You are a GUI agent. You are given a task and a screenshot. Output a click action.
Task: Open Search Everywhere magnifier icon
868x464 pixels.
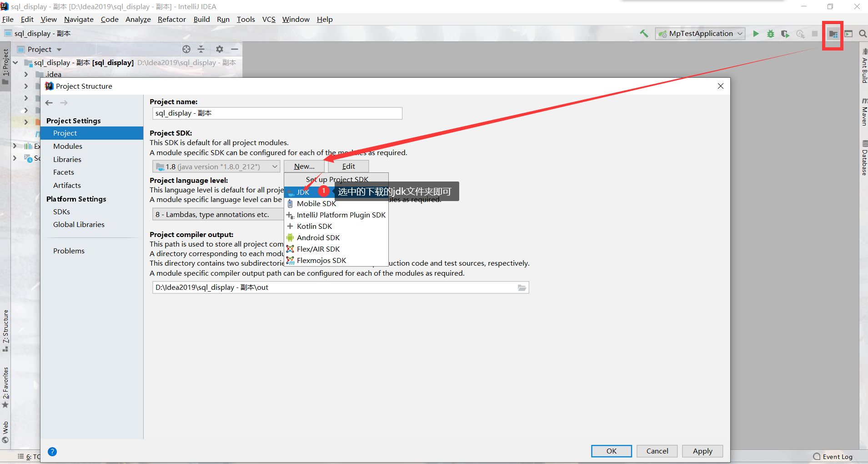pyautogui.click(x=863, y=34)
